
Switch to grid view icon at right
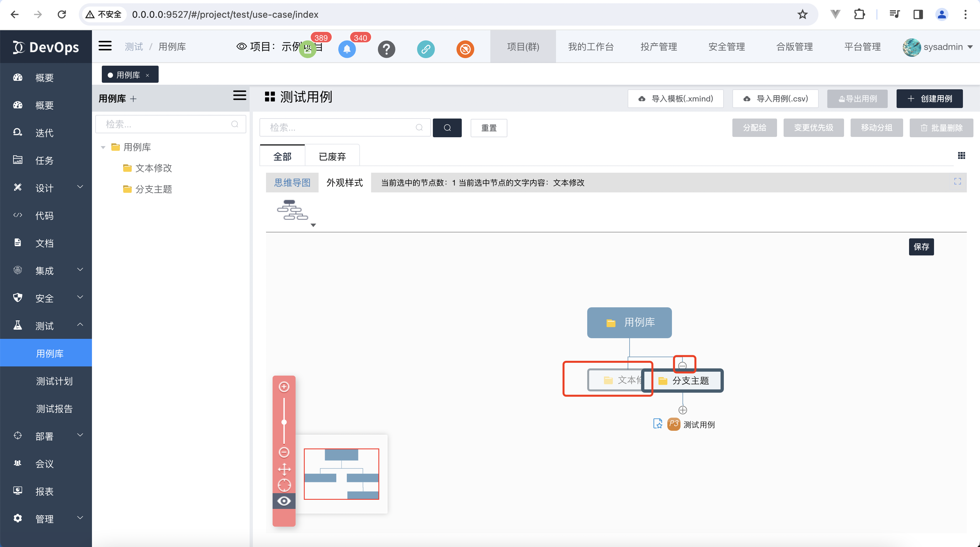coord(961,156)
